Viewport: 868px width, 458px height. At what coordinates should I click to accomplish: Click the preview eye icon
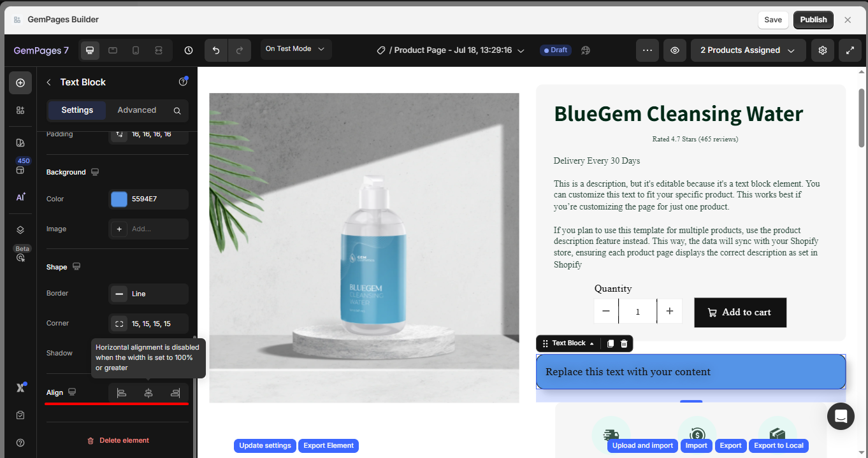click(675, 50)
